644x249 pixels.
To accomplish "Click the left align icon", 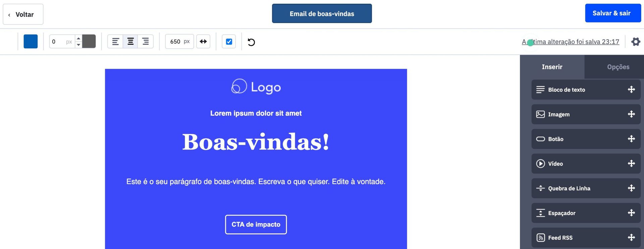I will 115,42.
